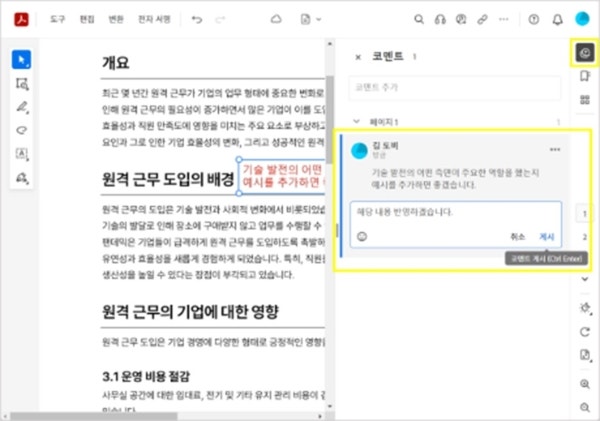Screen dimensions: 600x421
Task: Click the document vertical scrollbar thumb
Action: [x=329, y=119]
